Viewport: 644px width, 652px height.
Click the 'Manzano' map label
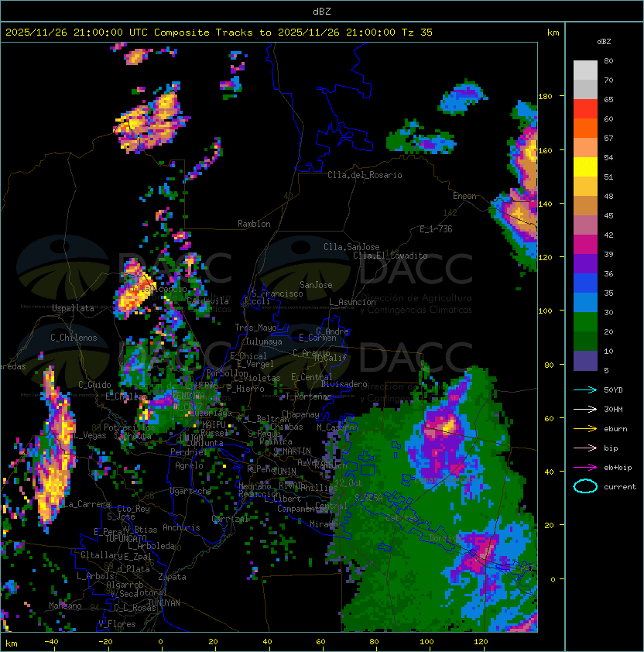point(65,606)
